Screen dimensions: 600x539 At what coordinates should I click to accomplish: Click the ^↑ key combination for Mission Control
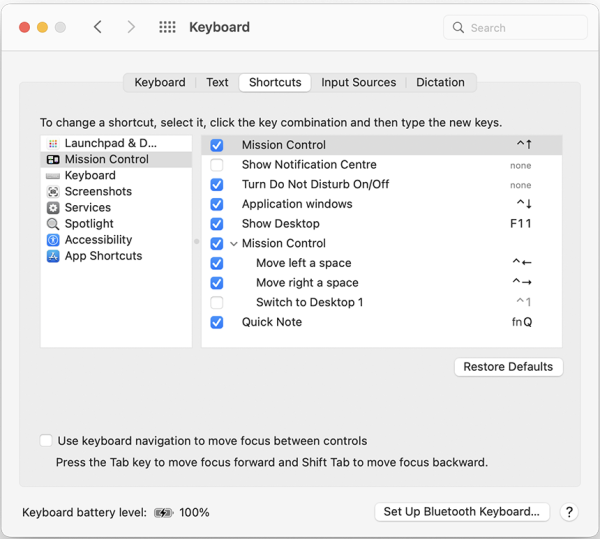click(x=524, y=145)
